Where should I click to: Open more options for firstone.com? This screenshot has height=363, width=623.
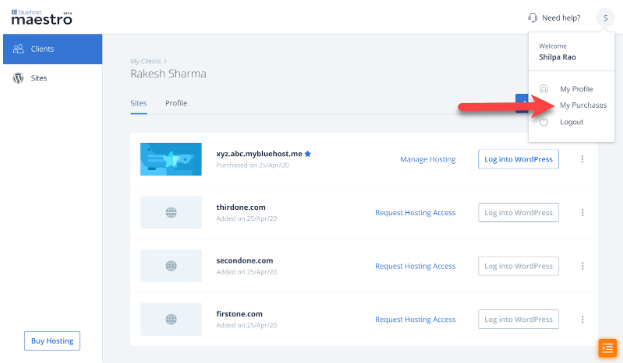(x=582, y=319)
